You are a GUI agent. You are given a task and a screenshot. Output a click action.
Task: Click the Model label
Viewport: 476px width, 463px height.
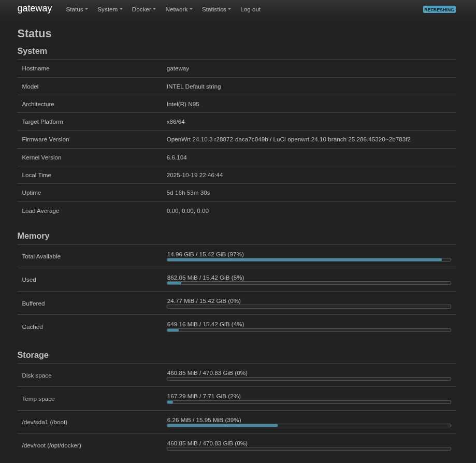(30, 86)
